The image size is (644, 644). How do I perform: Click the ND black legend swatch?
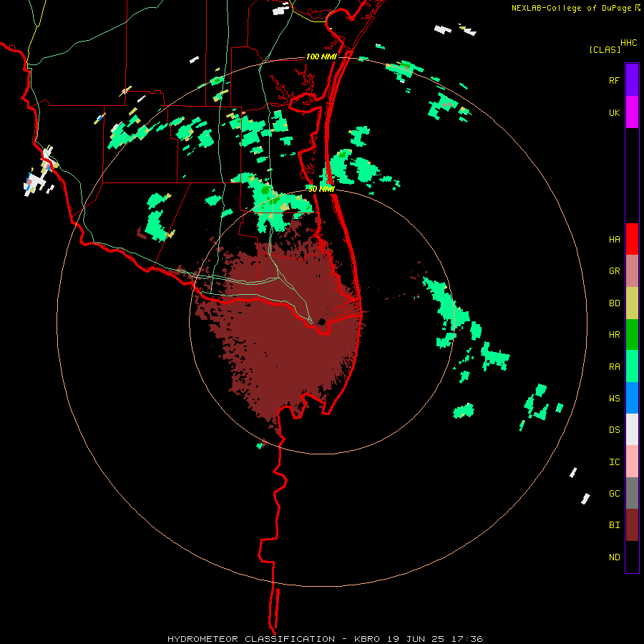632,557
